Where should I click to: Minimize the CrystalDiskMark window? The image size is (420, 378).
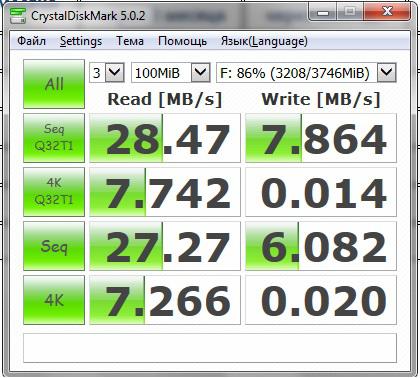tap(323, 12)
